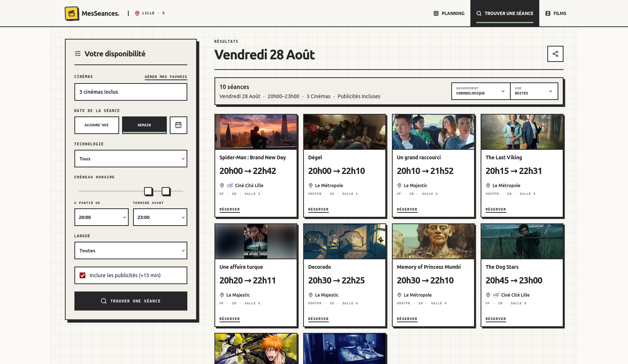This screenshot has width=628, height=364.
Task: Click the Gérer mes favoris link
Action: pyautogui.click(x=166, y=77)
